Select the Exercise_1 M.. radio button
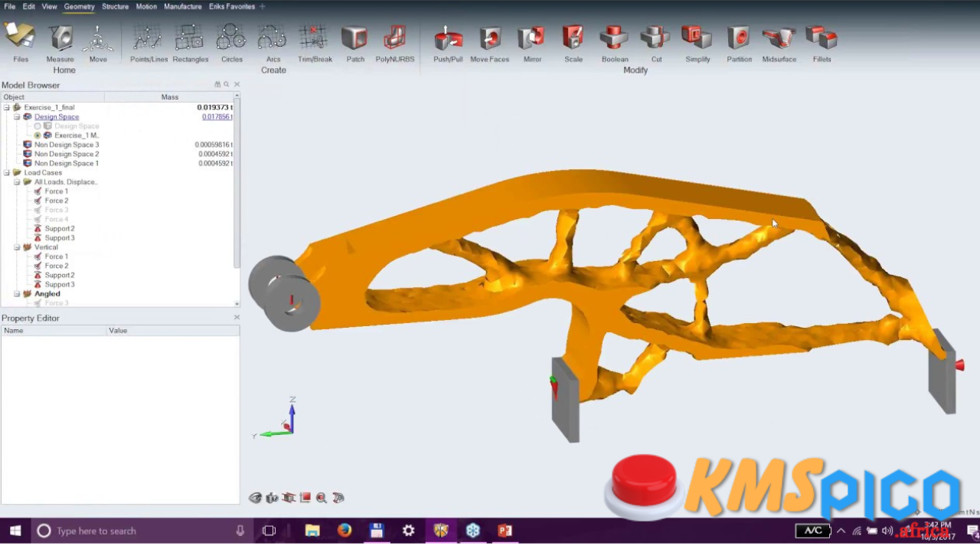This screenshot has width=980, height=559. 38,136
